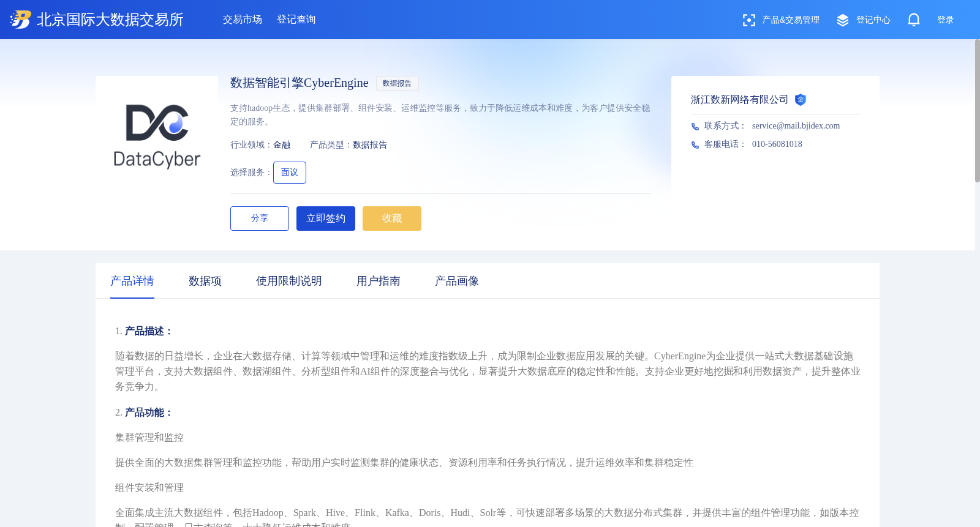Screen dimensions: 980x527
Task: Open 产品&交易管理 in the header
Action: (791, 20)
